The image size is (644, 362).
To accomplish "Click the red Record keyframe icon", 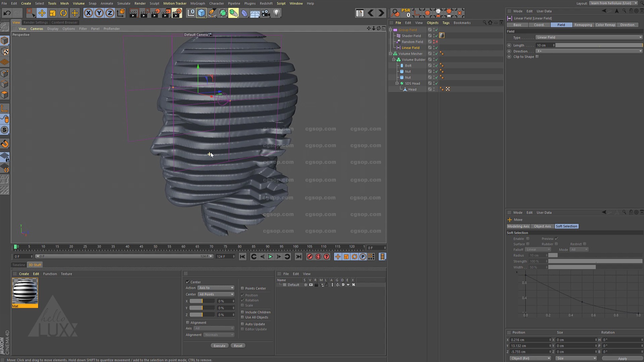I will pyautogui.click(x=310, y=257).
